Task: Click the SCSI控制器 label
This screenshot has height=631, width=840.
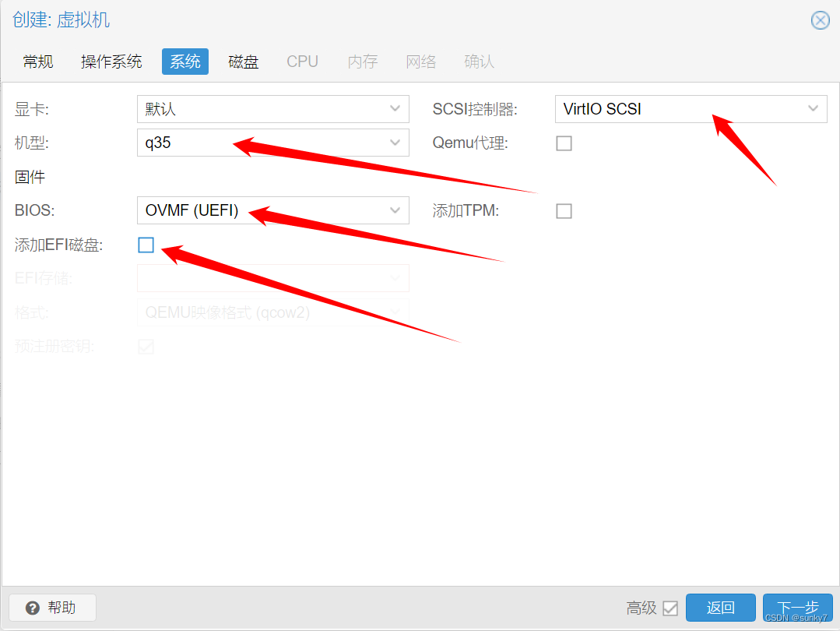Action: 475,109
